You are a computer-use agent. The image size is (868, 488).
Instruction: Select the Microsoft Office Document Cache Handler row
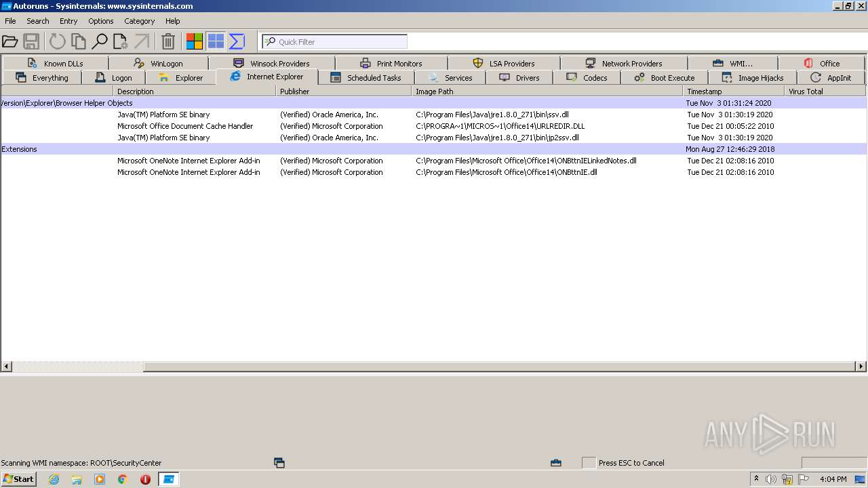click(433, 126)
